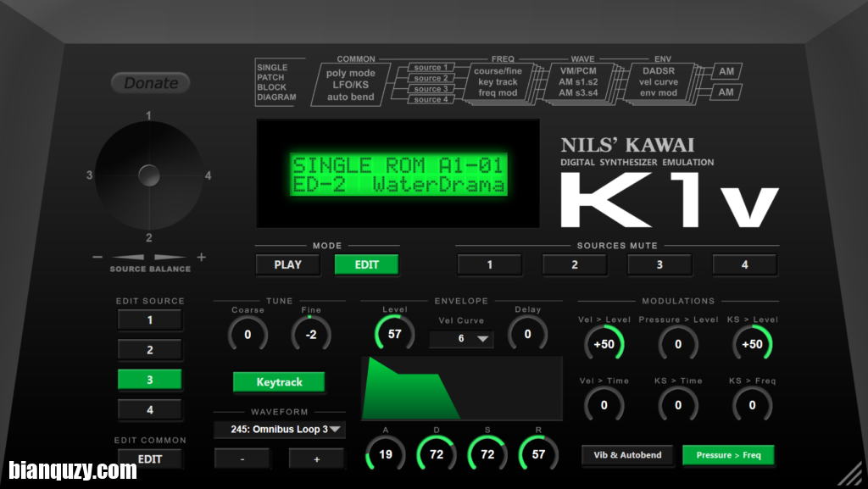Click source 2 in block diagram
Image resolution: width=868 pixels, height=489 pixels.
pos(431,78)
